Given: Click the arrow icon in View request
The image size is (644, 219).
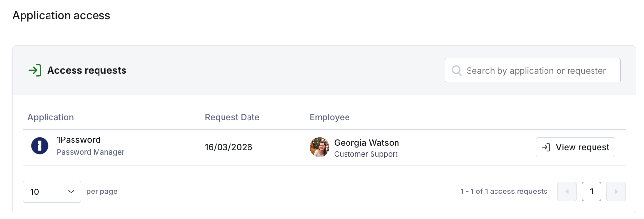Looking at the screenshot, I should (x=545, y=147).
